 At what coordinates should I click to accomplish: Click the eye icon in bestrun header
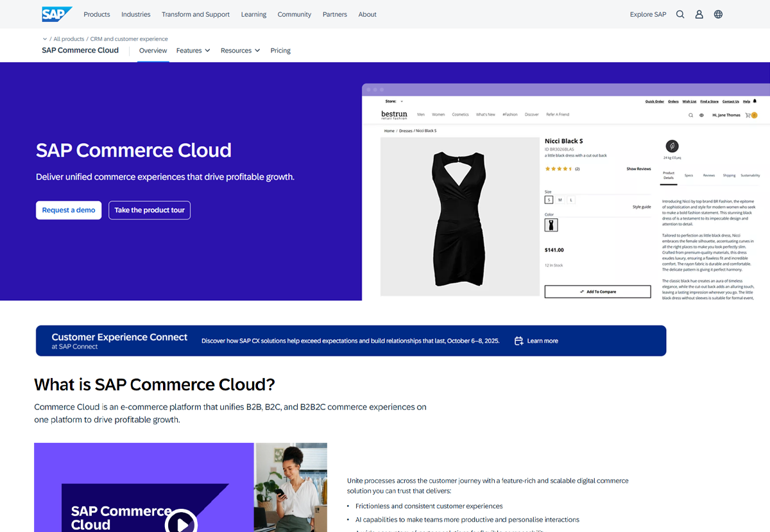pyautogui.click(x=701, y=115)
